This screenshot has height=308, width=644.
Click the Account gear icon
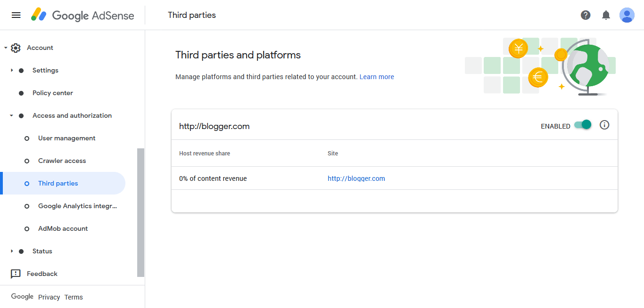[x=16, y=48]
